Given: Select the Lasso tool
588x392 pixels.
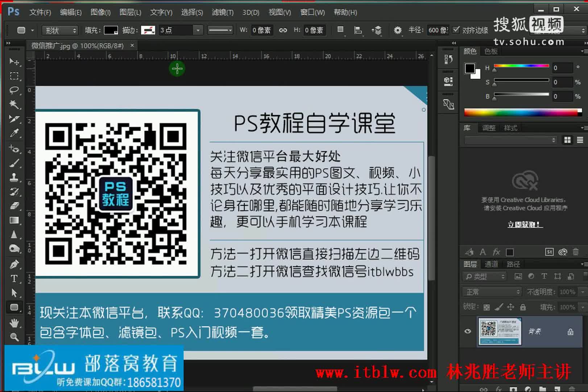Looking at the screenshot, I should [15, 90].
